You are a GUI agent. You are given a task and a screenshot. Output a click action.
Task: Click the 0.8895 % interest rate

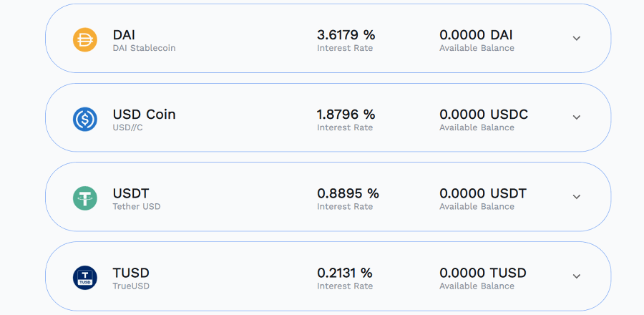(348, 193)
